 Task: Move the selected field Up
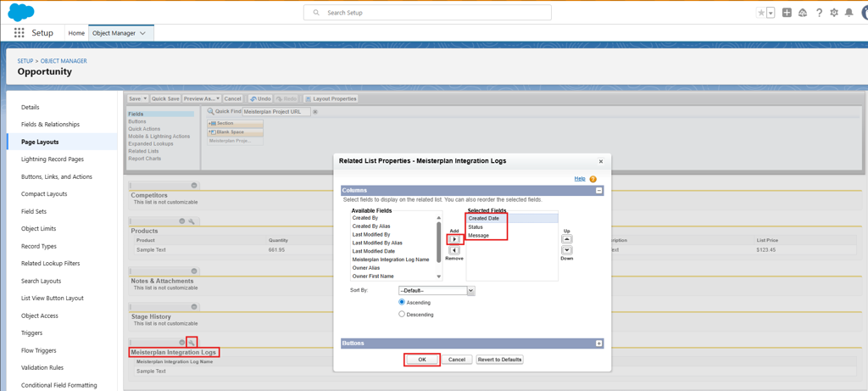pos(567,239)
